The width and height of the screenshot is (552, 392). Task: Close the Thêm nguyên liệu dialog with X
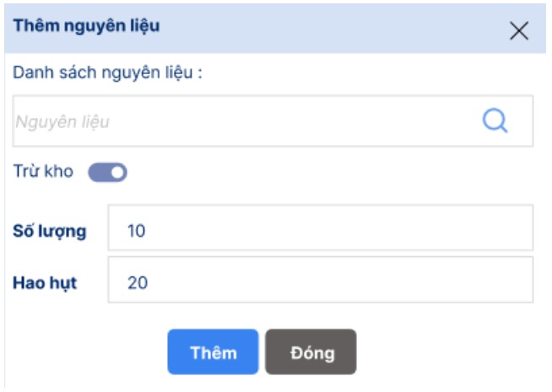click(519, 31)
